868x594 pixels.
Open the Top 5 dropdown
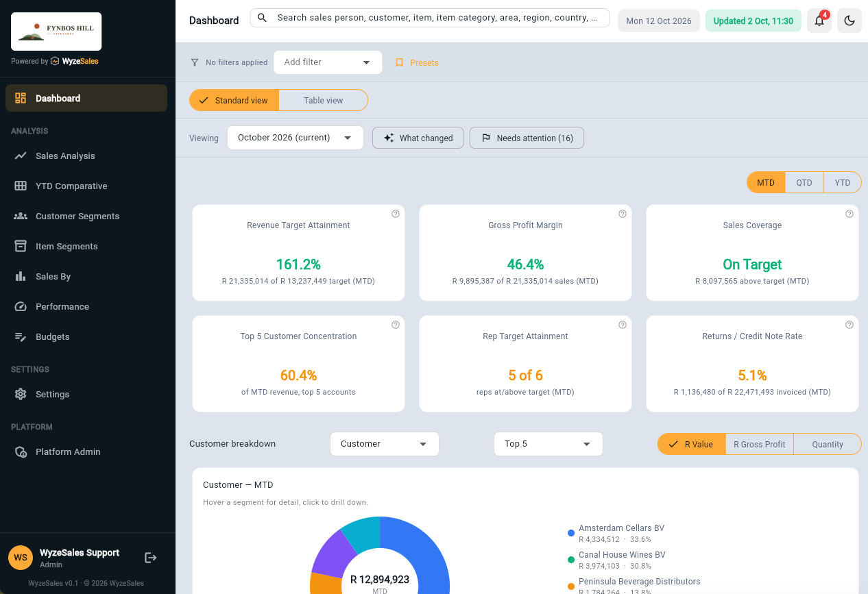pos(548,444)
